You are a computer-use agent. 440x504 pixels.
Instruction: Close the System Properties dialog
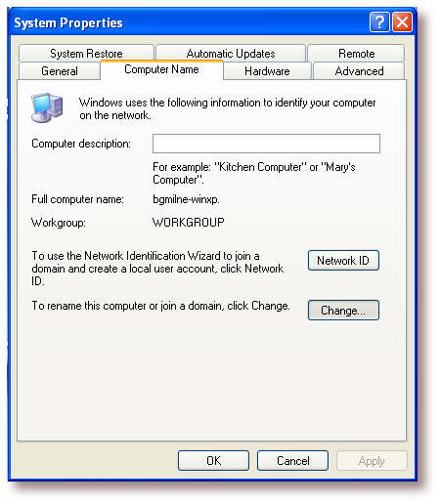tap(402, 22)
